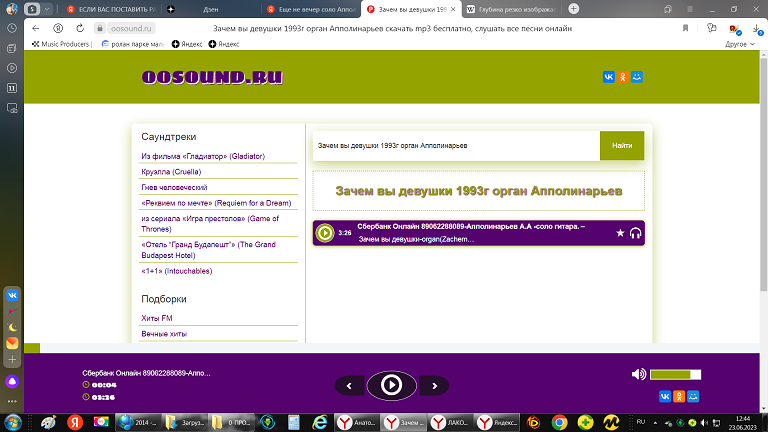Image resolution: width=768 pixels, height=432 pixels.
Task: Click the oosound.ru address field
Action: coord(131,28)
